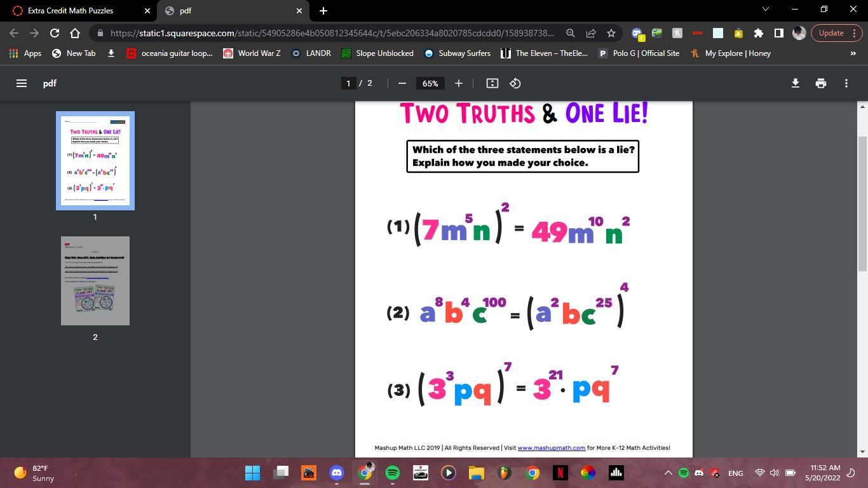The width and height of the screenshot is (868, 488).
Task: Open the PDF sidebar hamburger menu
Action: point(21,83)
